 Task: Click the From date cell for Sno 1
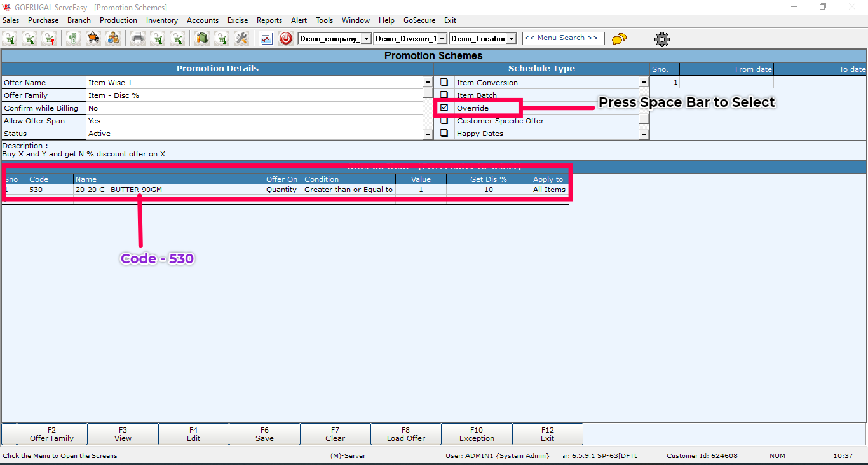coord(726,82)
